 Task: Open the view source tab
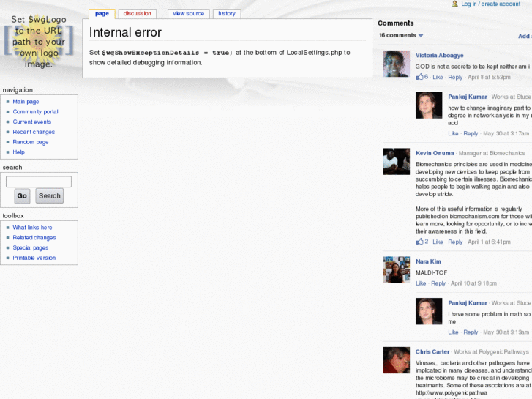coord(188,14)
